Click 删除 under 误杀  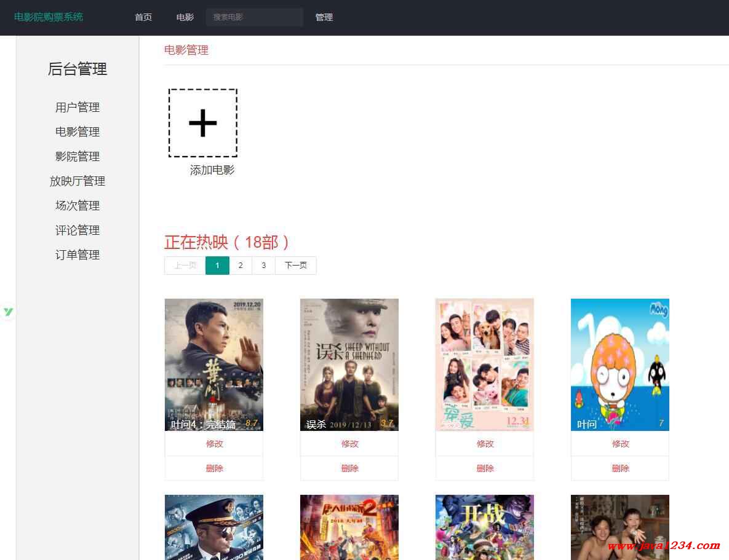pos(349,468)
